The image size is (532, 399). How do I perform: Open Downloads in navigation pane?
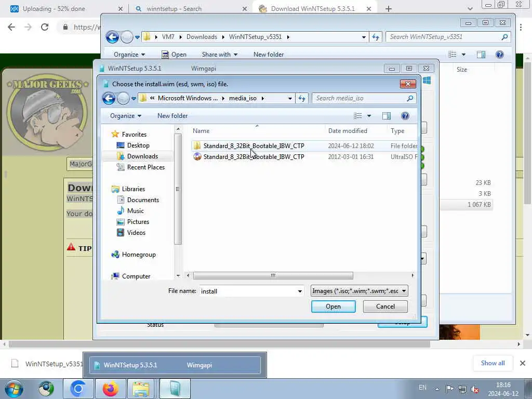click(x=142, y=156)
